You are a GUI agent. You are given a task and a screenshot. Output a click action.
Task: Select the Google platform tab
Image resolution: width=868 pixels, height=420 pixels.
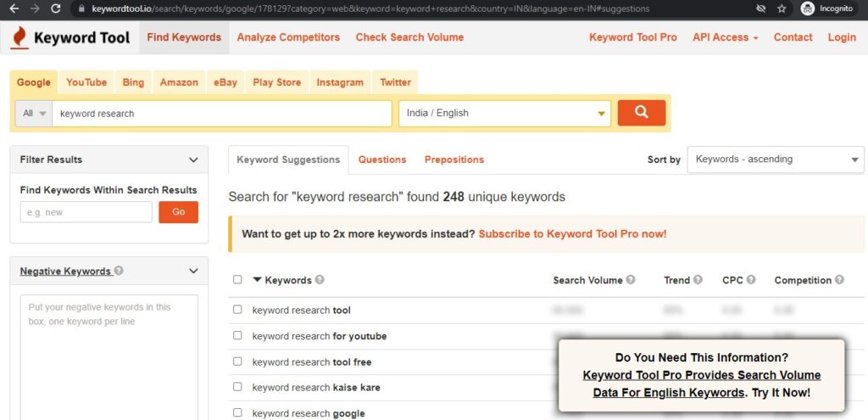(34, 82)
